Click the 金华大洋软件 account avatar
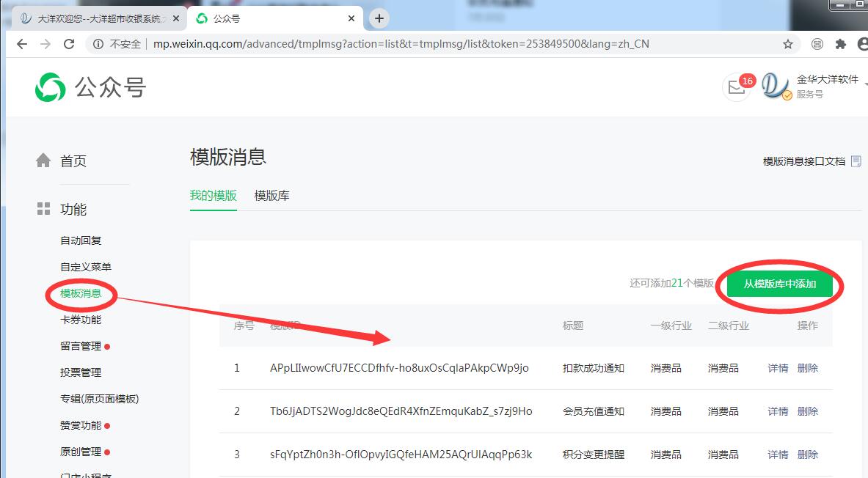Image resolution: width=868 pixels, height=478 pixels. pyautogui.click(x=776, y=87)
